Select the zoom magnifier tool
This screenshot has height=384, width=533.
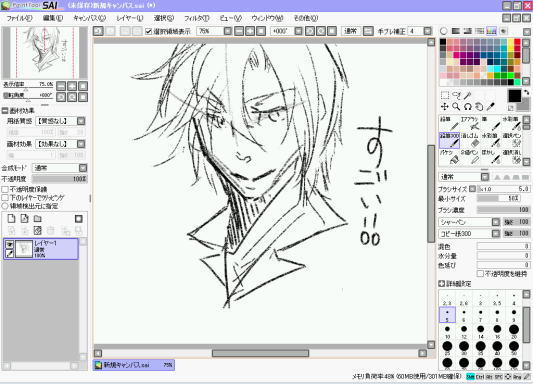pyautogui.click(x=456, y=107)
